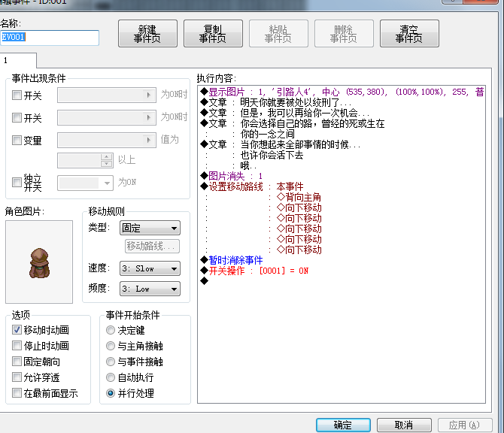This screenshot has width=504, height=433.
Task: Switch to event page tab 1
Action: tap(18, 60)
